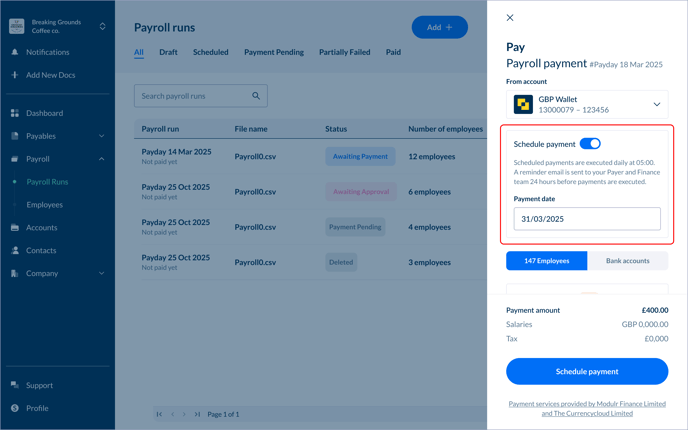Turn off the Schedule payment toggle
This screenshot has width=688, height=430.
590,143
